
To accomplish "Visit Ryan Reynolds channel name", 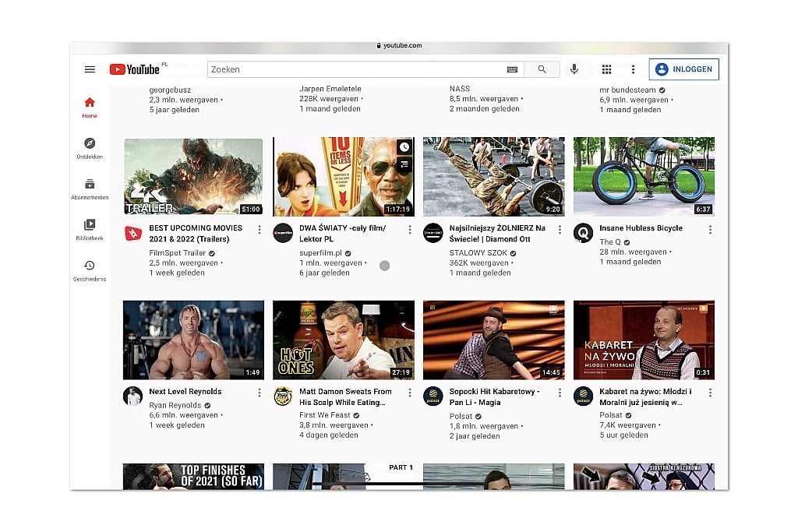I will click(175, 405).
